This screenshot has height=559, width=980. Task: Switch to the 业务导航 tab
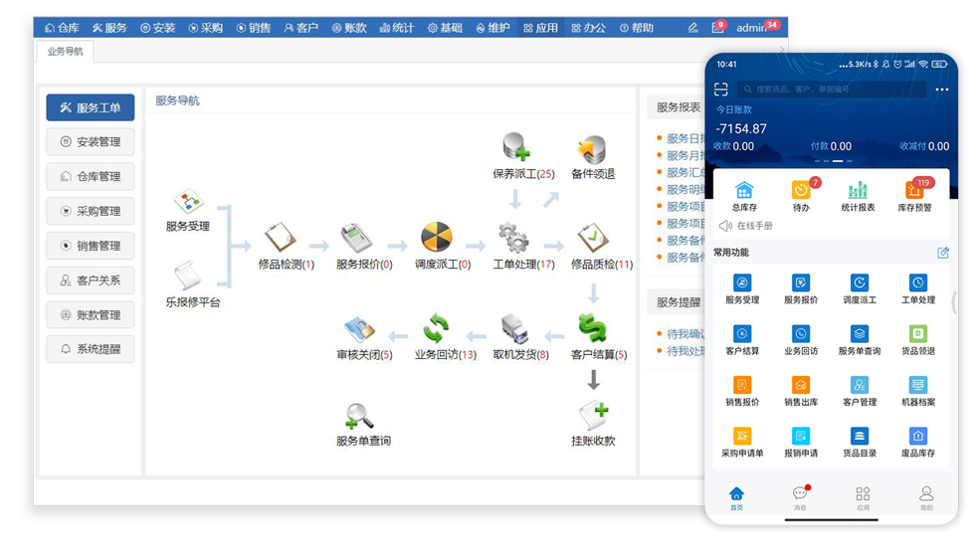point(66,51)
